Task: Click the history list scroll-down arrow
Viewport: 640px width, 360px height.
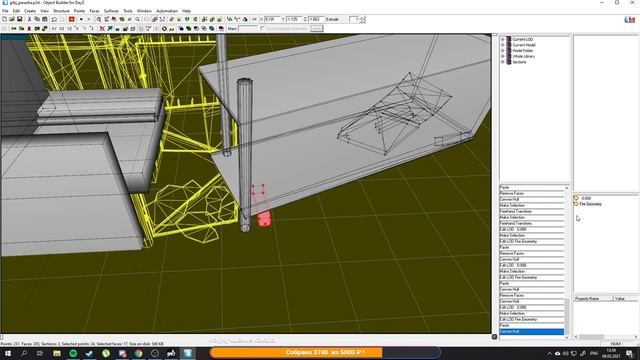Action: [567, 337]
